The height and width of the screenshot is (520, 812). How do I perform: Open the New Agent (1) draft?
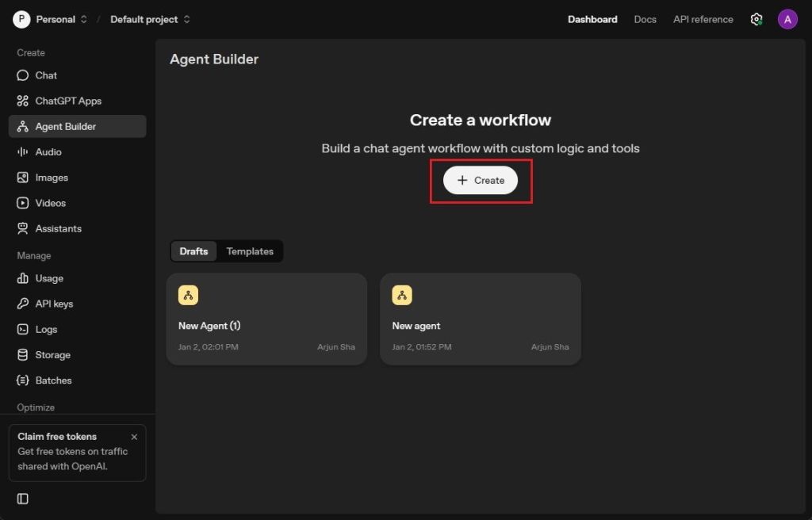[x=266, y=319]
